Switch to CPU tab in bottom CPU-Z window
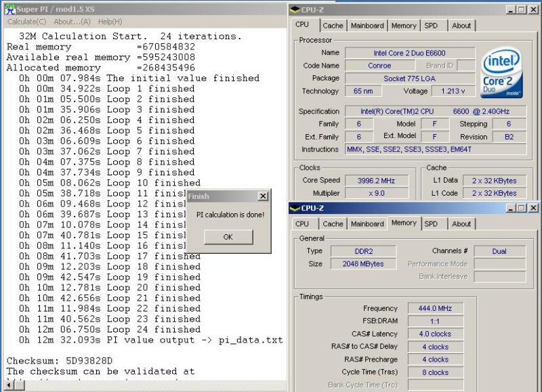 click(301, 224)
